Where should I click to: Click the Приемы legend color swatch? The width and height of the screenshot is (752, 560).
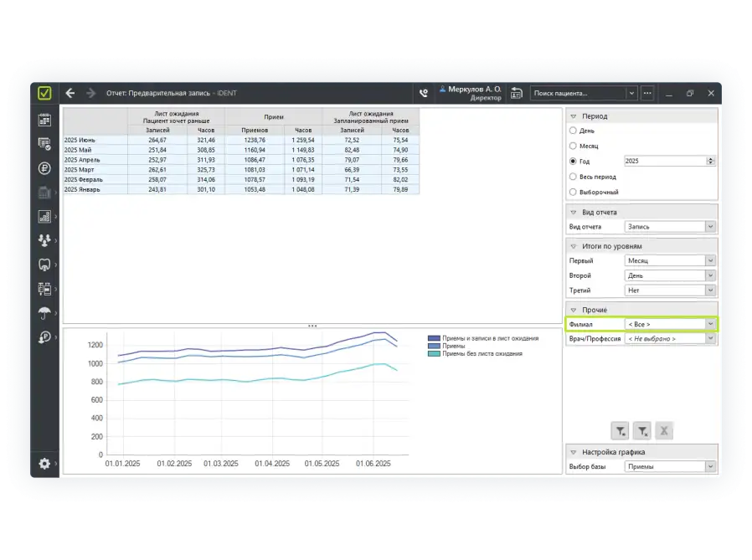tap(434, 346)
